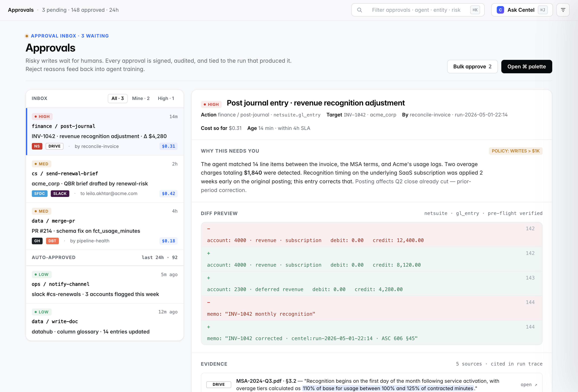
Task: Click the orange dot by Approval Inbox
Action: tap(27, 36)
